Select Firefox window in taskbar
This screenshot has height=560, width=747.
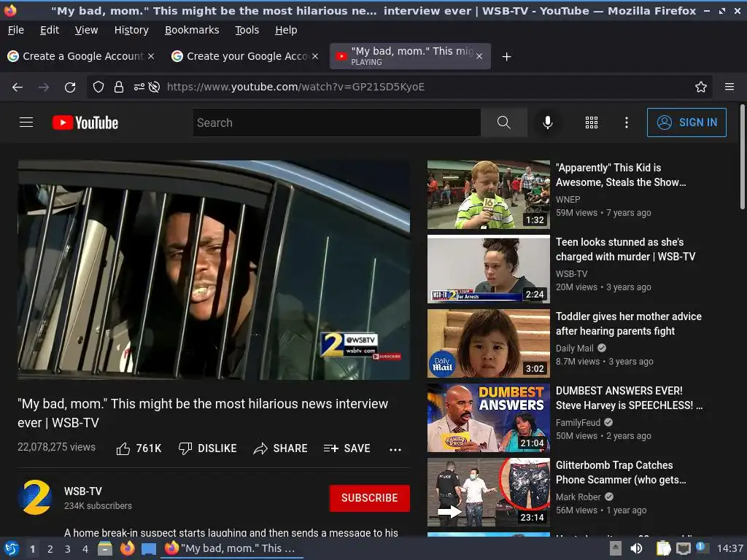pos(233,548)
